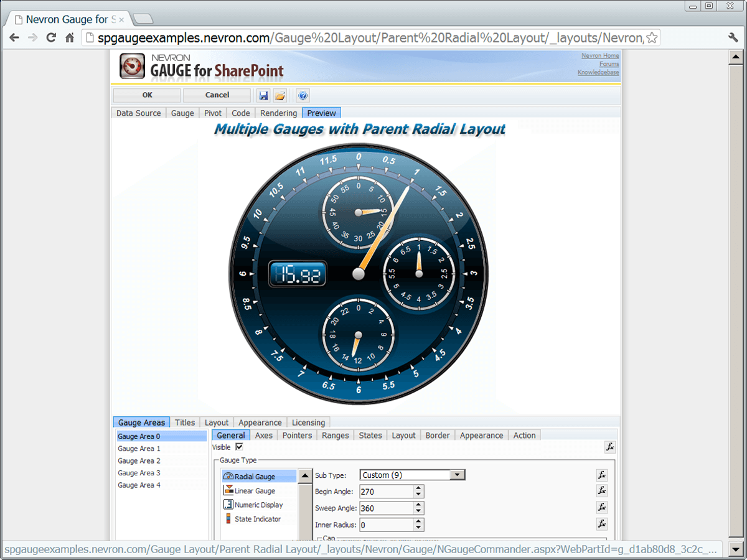Click the browser forward arrow
Screen dimensions: 747x560
[x=33, y=37]
